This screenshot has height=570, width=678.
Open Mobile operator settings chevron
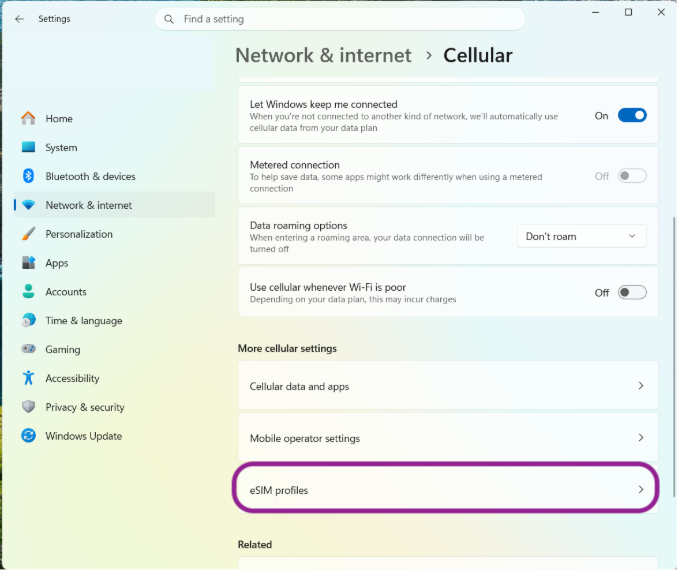pyautogui.click(x=641, y=438)
